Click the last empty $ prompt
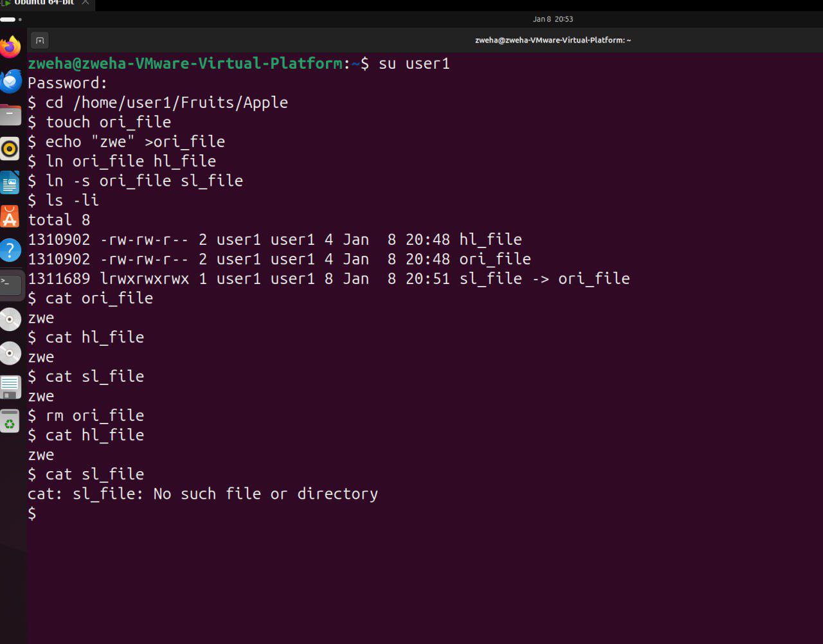823x644 pixels. tap(32, 514)
